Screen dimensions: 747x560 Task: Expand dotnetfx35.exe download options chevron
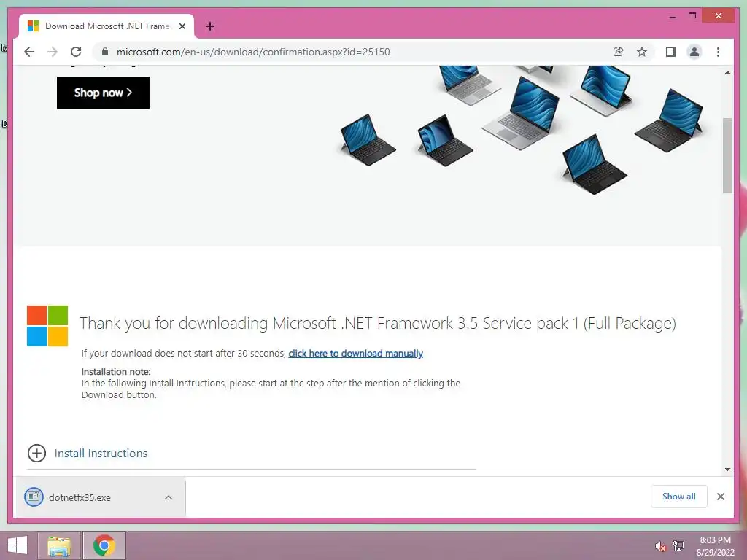pos(169,497)
